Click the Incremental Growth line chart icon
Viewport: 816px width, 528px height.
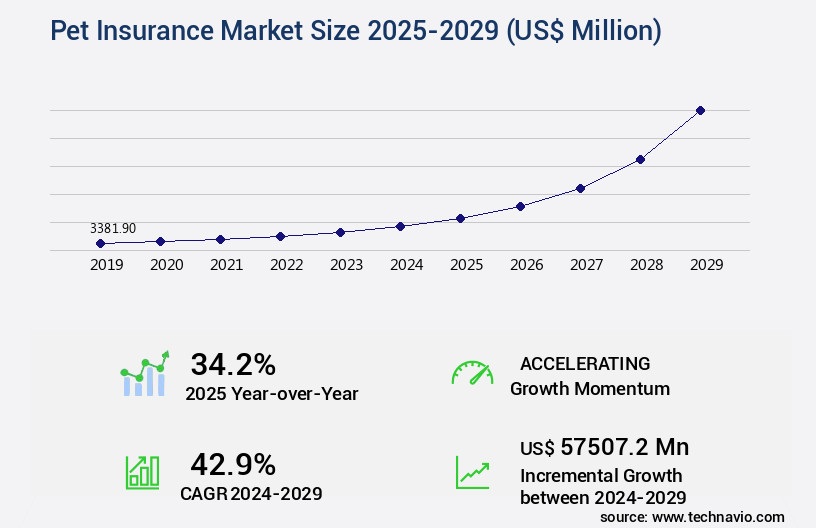(x=472, y=471)
